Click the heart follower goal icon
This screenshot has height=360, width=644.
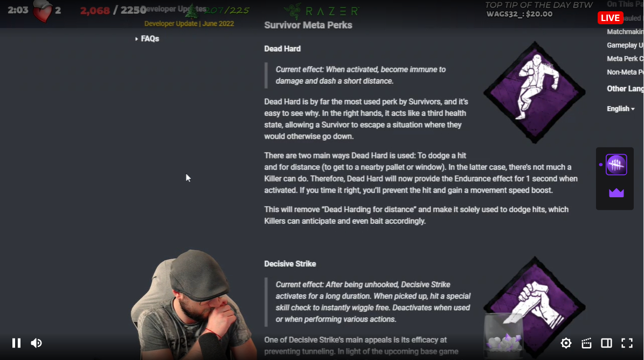click(43, 11)
